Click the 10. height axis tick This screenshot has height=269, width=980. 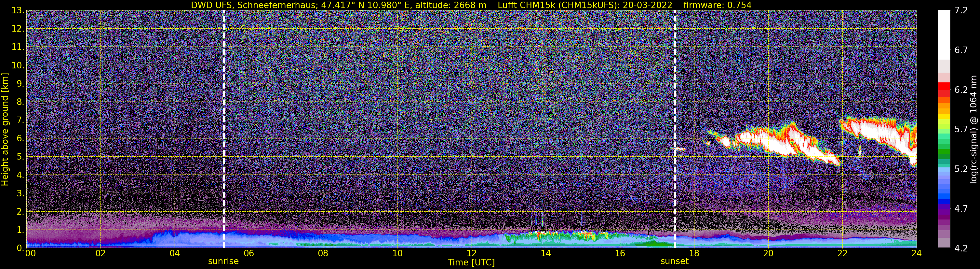[x=18, y=65]
